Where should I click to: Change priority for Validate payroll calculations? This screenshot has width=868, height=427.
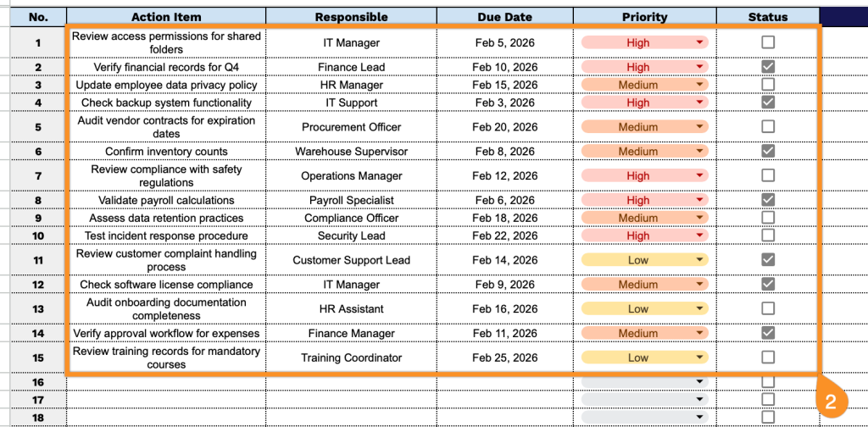tap(699, 201)
